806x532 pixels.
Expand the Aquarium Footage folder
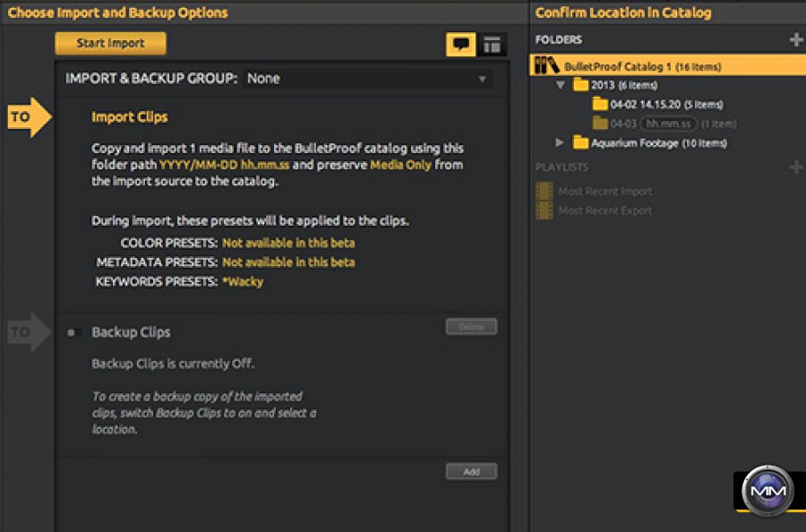[x=561, y=142]
